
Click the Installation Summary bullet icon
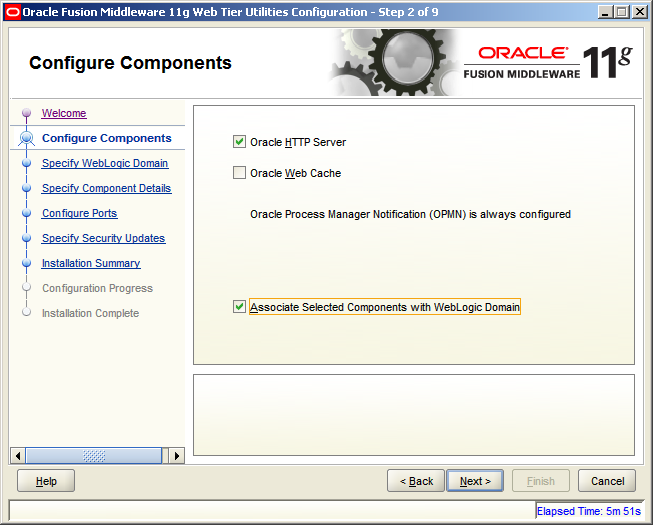click(27, 263)
